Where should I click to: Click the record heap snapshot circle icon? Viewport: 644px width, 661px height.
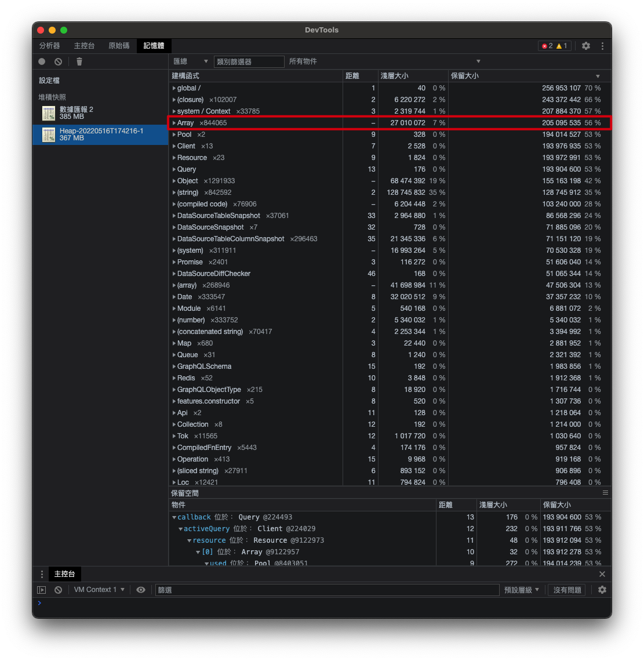[42, 61]
